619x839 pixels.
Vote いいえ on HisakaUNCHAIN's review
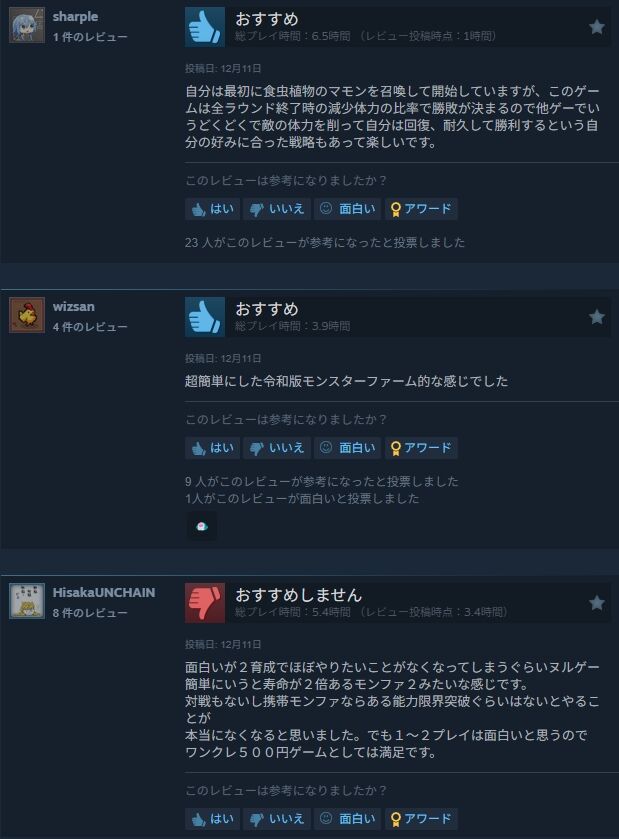[x=277, y=819]
